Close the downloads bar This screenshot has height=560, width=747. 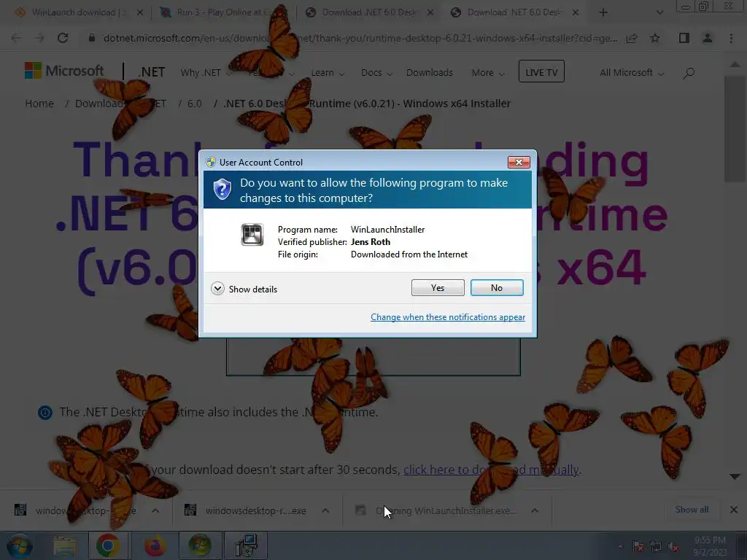coord(734,510)
